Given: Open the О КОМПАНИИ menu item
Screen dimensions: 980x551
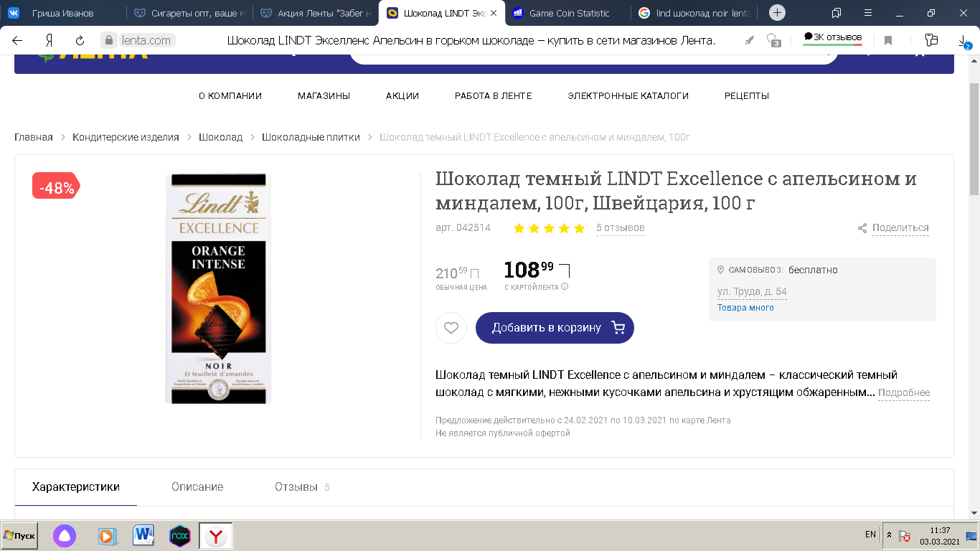Looking at the screenshot, I should click(230, 96).
